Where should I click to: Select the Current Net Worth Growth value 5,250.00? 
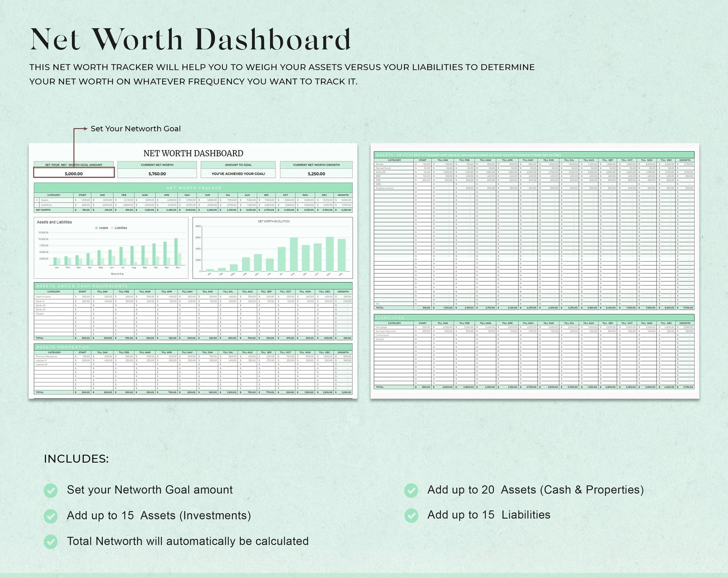[x=316, y=174]
